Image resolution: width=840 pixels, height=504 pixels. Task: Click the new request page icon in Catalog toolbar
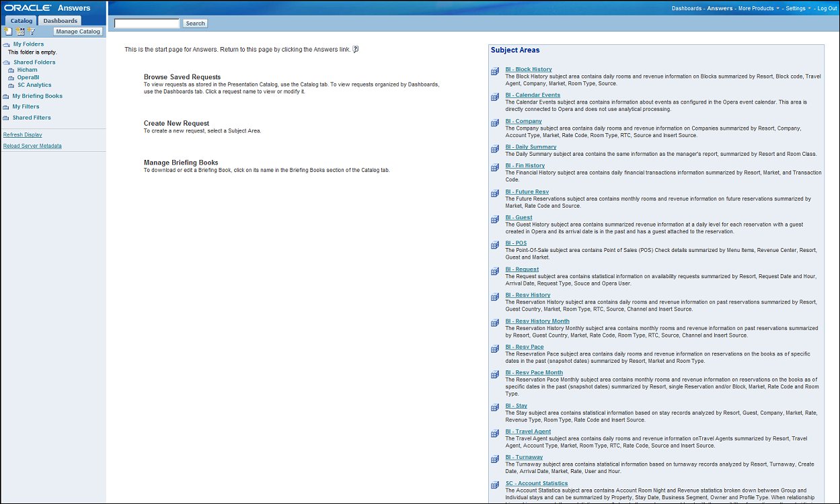(x=9, y=31)
